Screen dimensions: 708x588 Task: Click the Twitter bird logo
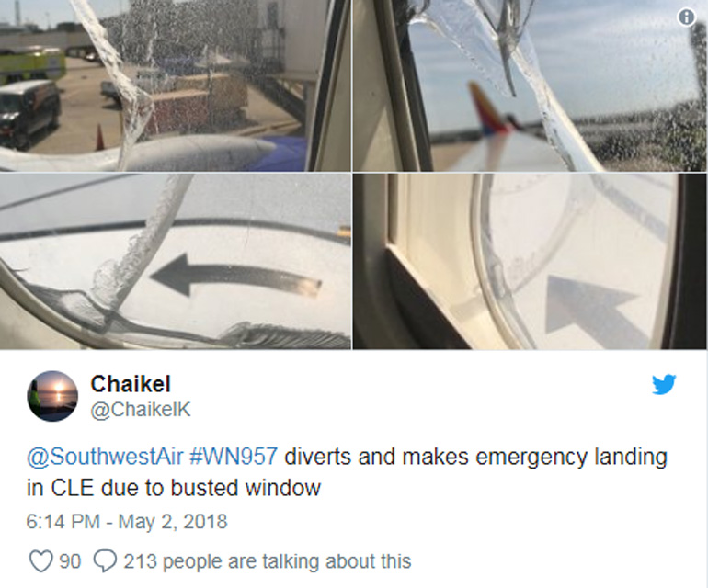coord(664,384)
